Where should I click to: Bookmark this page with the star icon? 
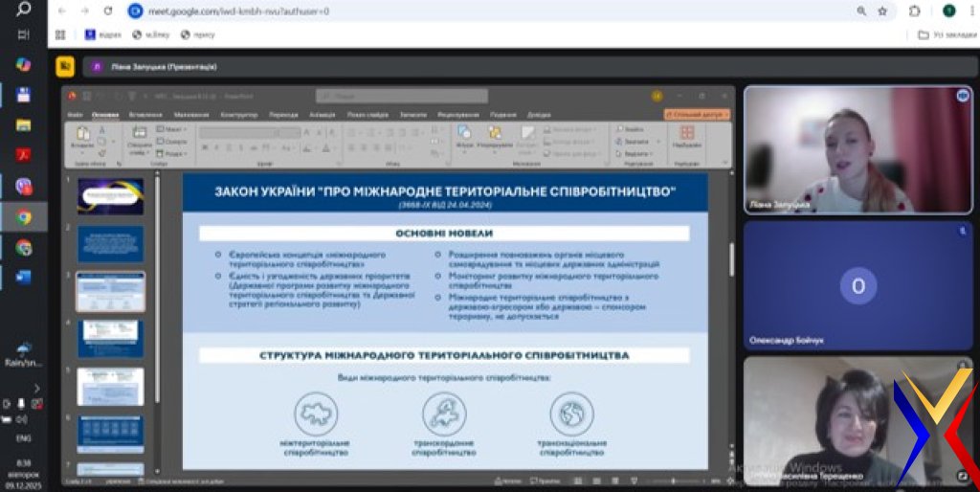[x=882, y=11]
